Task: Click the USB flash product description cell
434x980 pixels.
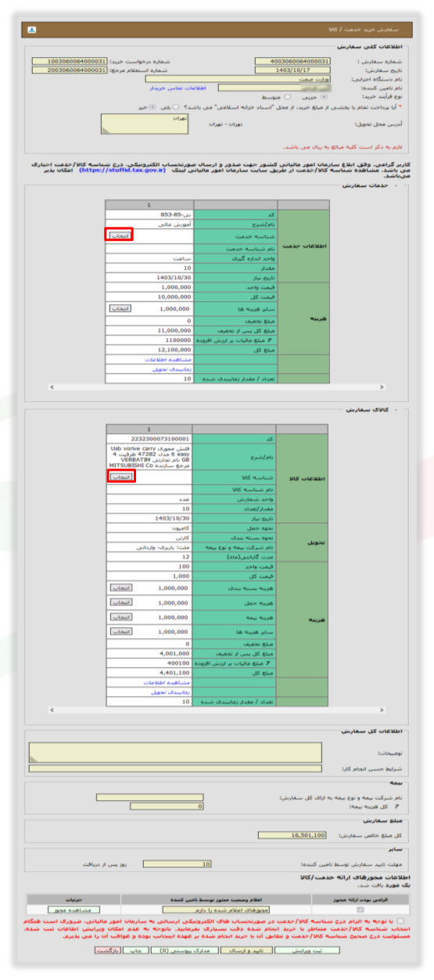Action: [x=149, y=457]
